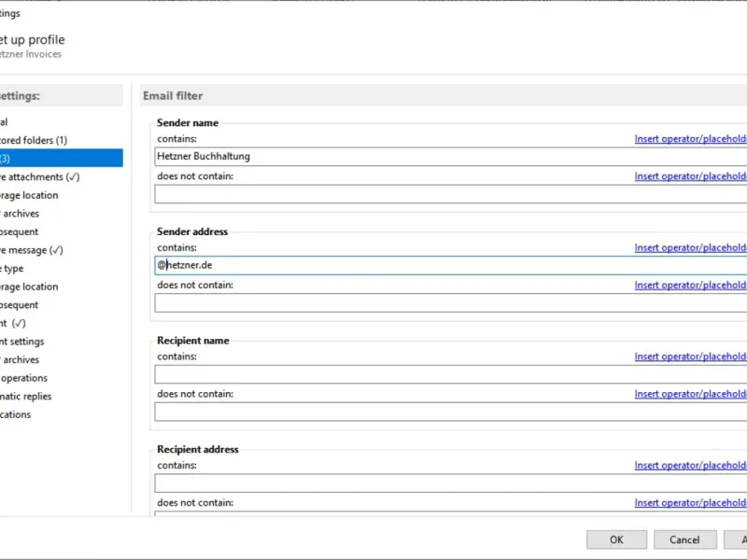Insert operator for Sender name contains field
747x560 pixels.
690,139
